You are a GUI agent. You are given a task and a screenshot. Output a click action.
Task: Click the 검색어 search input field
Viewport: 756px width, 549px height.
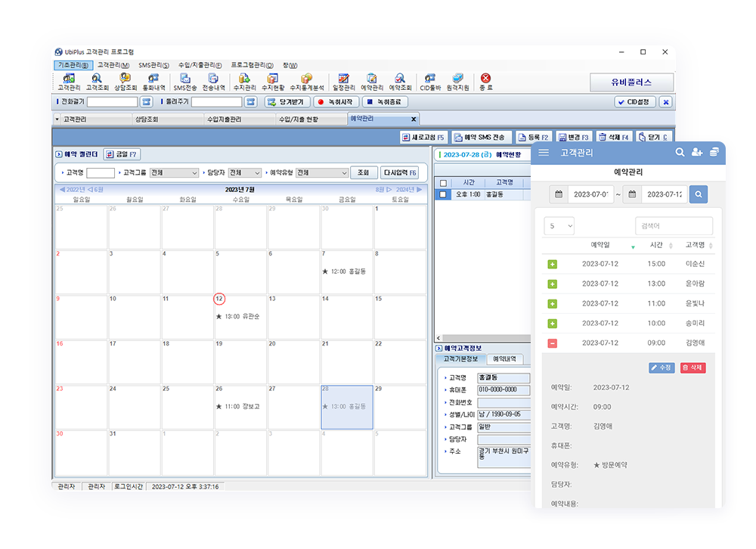(673, 226)
